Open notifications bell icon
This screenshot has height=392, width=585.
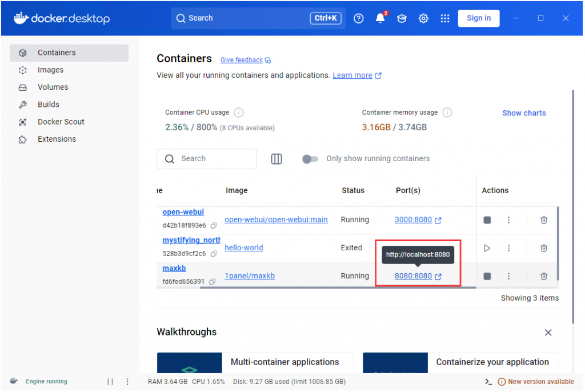(x=380, y=18)
